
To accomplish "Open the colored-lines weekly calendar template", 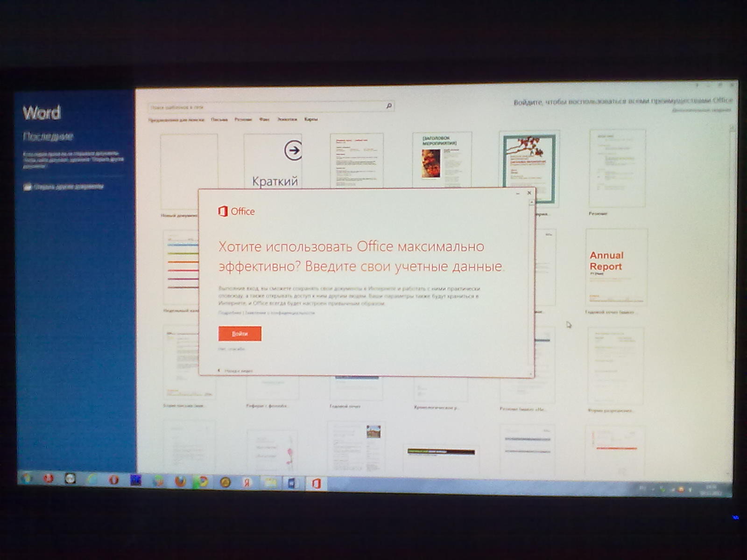I will (x=182, y=267).
